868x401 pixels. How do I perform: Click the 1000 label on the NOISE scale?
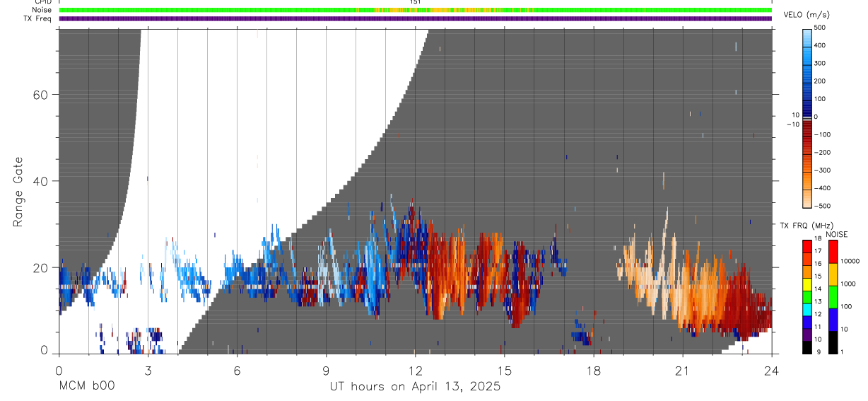click(848, 284)
